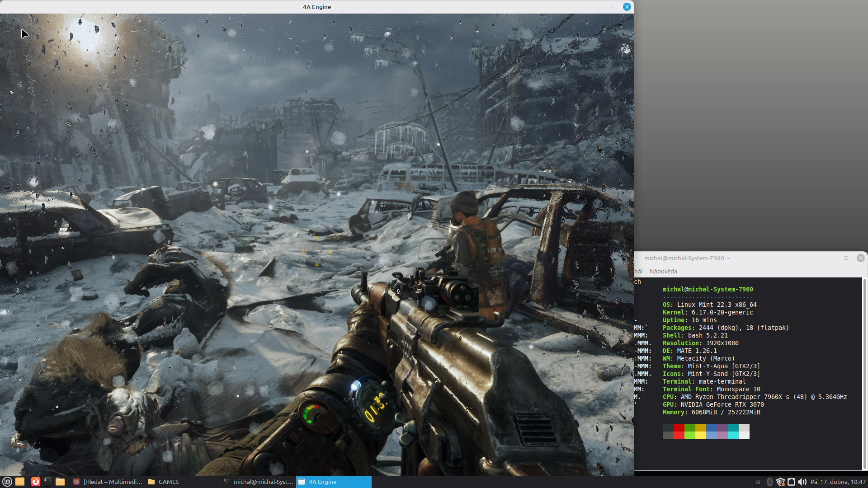Launch Firefox from the panel

click(35, 482)
